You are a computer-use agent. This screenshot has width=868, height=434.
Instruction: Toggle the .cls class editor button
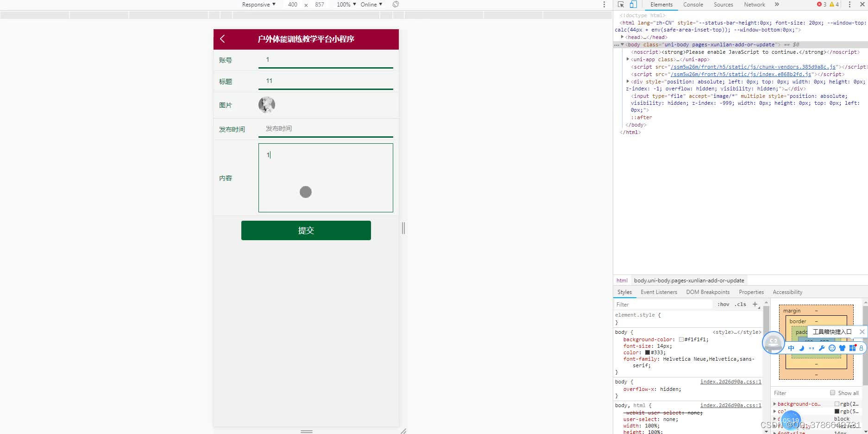(x=740, y=304)
